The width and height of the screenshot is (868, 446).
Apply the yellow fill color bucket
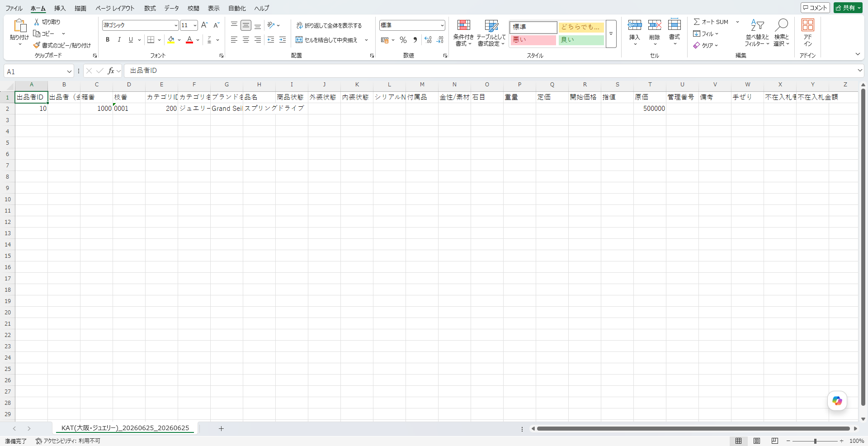(x=171, y=40)
